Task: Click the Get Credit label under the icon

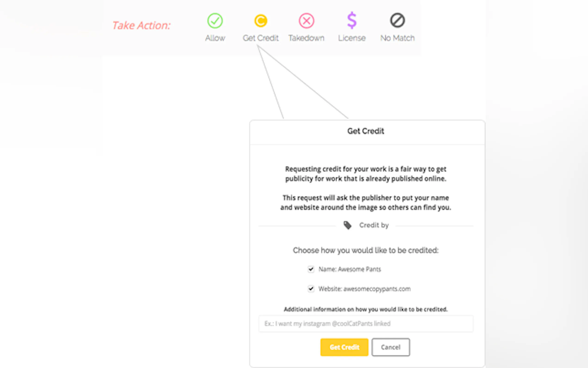Action: coord(261,38)
